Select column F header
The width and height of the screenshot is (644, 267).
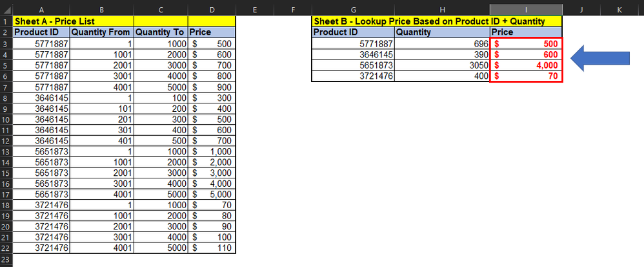click(x=293, y=10)
